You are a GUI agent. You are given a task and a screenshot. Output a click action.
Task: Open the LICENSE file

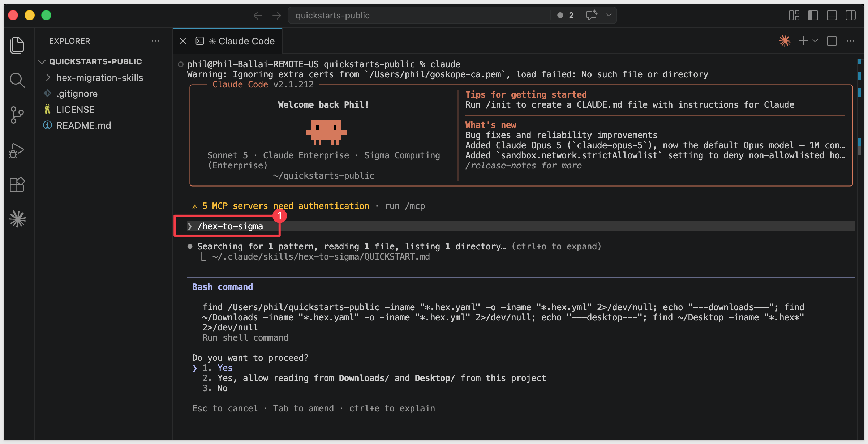coord(76,110)
